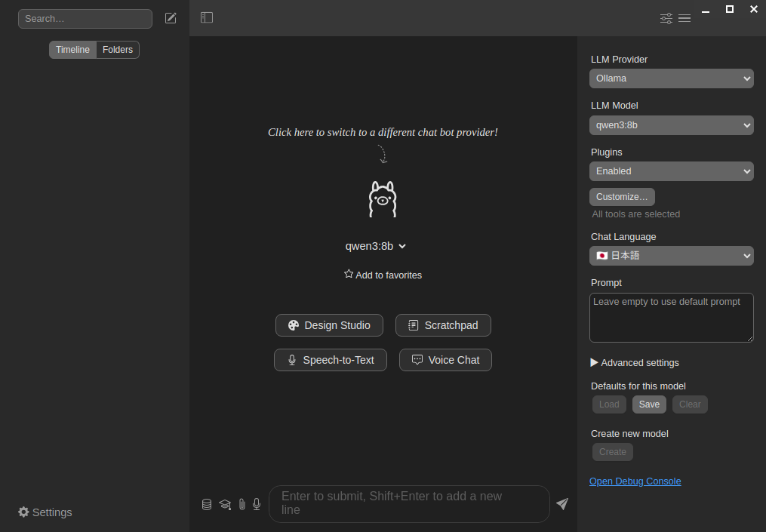The width and height of the screenshot is (766, 532).
Task: Click the Save defaults button
Action: pyautogui.click(x=649, y=404)
